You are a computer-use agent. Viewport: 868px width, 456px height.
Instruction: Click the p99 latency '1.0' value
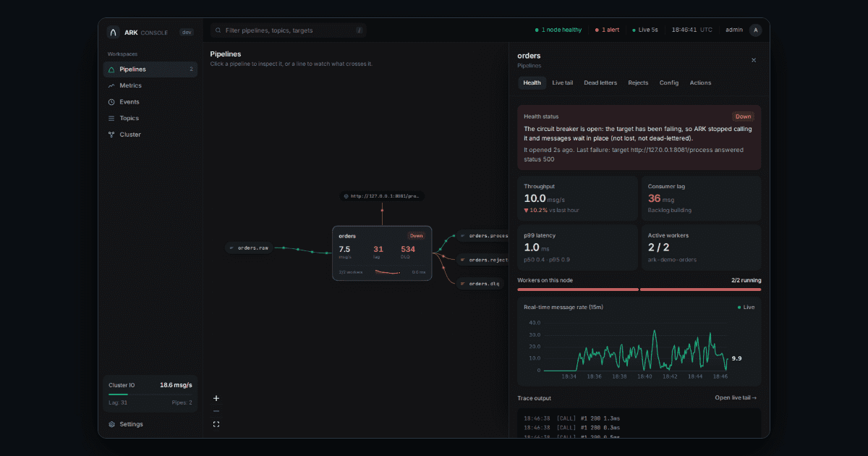click(532, 248)
